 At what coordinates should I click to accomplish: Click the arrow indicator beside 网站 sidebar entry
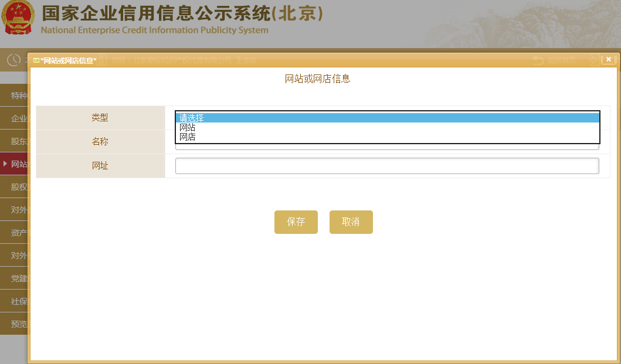point(6,164)
